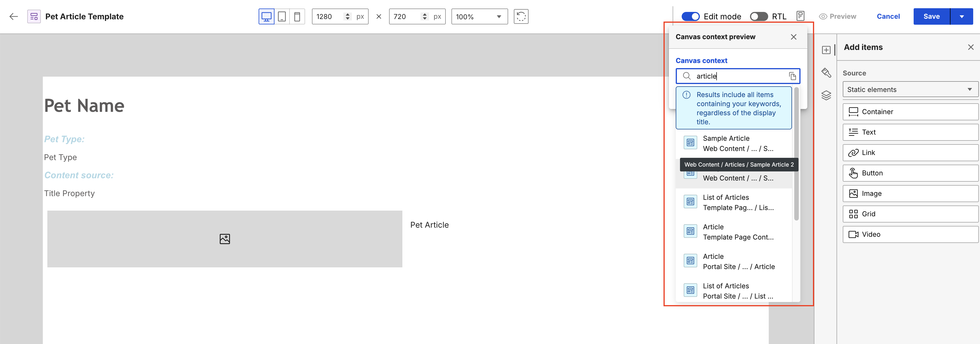This screenshot has width=980, height=344.
Task: Click the back arrow icon
Action: pyautogui.click(x=14, y=16)
